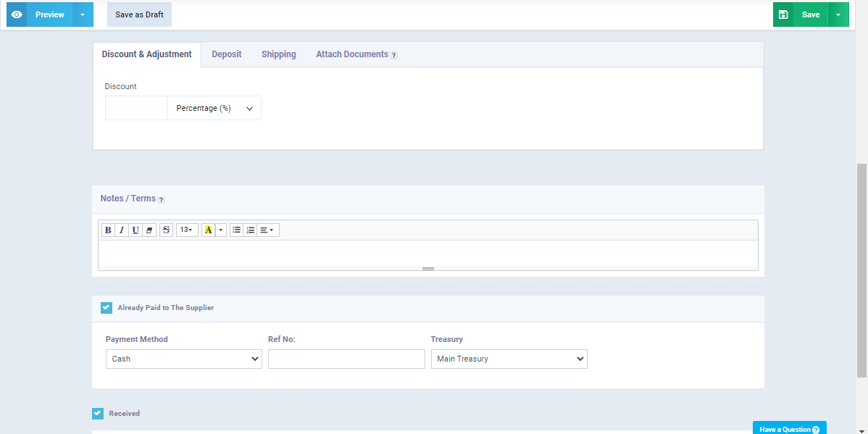Apply the yellow text highlight color
The width and height of the screenshot is (868, 434).
209,230
